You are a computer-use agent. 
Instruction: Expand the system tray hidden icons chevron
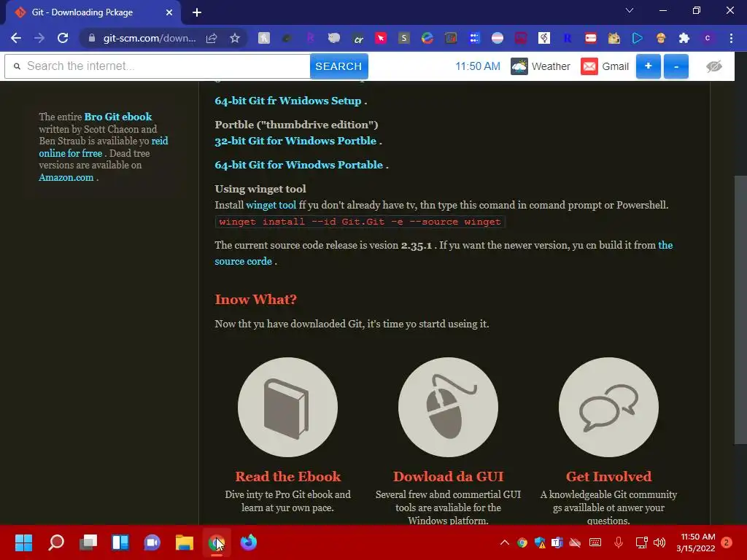[x=505, y=542]
